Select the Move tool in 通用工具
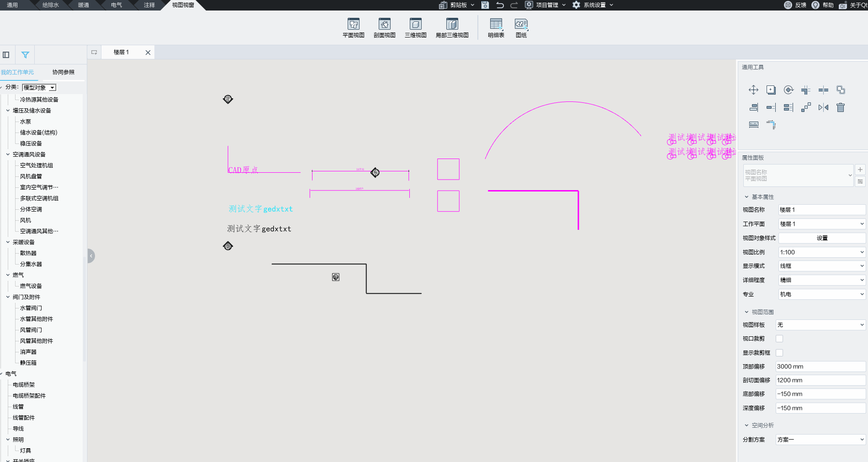 [x=753, y=90]
